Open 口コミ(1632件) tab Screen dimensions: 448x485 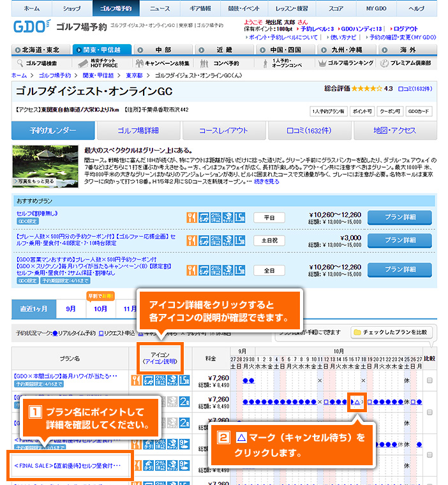310,131
